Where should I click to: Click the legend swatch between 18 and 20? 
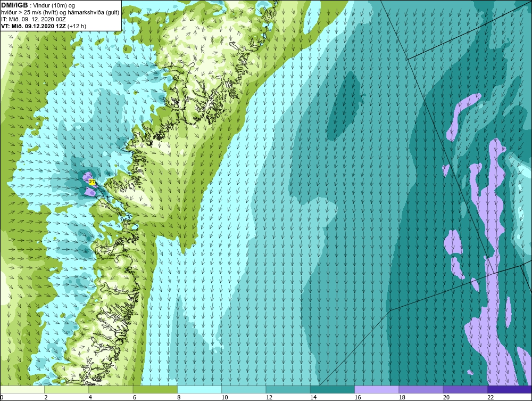(421, 389)
